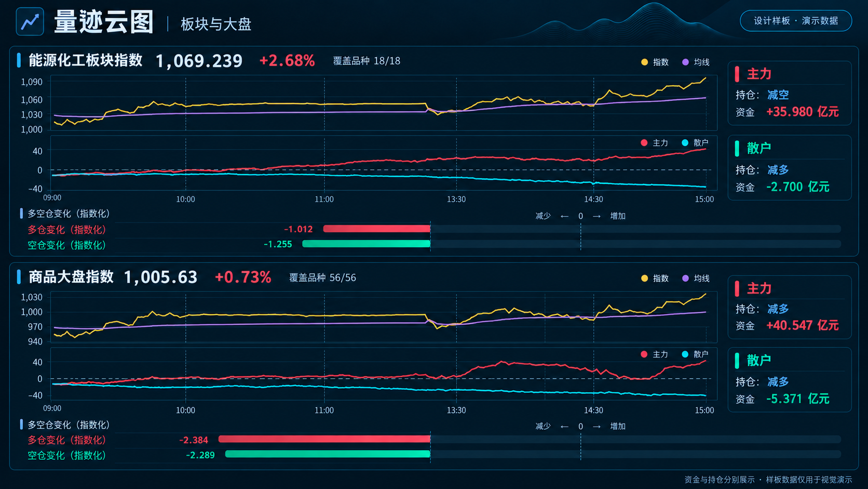Toggle red 主力 legend in energy flow chart
The width and height of the screenshot is (868, 489).
654,142
